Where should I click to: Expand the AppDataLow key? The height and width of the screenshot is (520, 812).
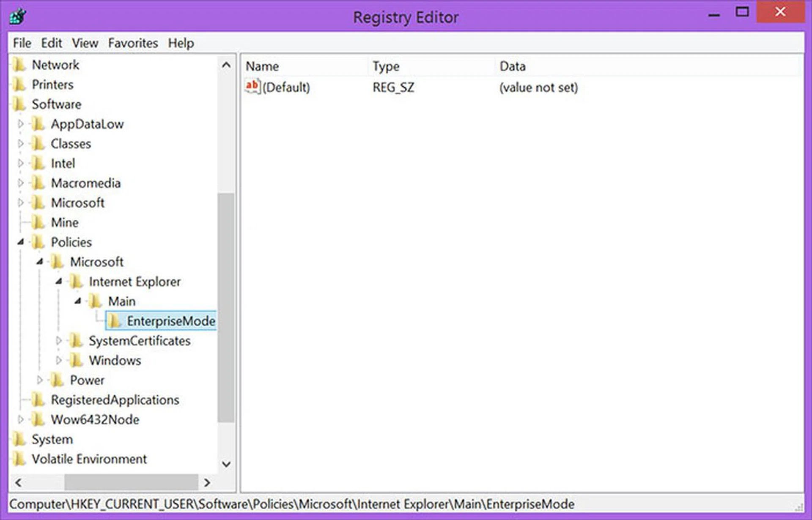[x=20, y=124]
